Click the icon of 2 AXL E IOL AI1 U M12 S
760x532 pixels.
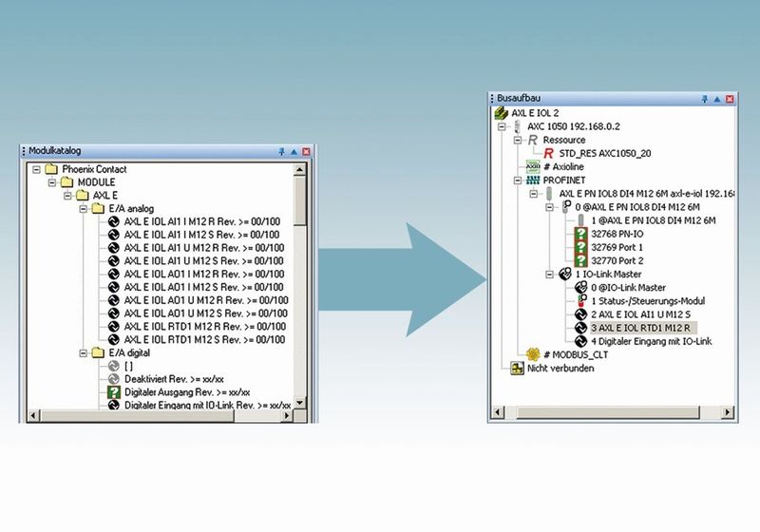[580, 314]
